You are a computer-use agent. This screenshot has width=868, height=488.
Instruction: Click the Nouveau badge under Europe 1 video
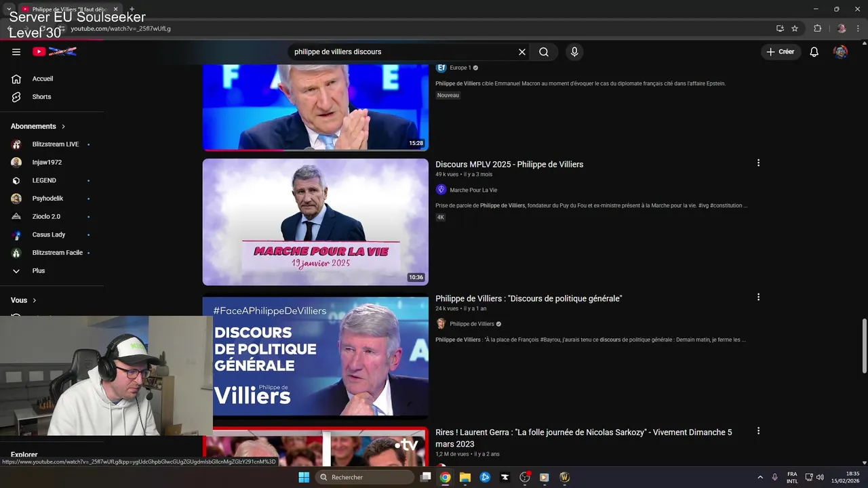[448, 96]
